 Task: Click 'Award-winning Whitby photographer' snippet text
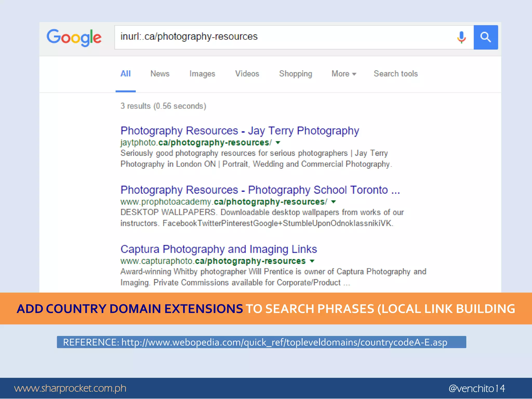(273, 277)
